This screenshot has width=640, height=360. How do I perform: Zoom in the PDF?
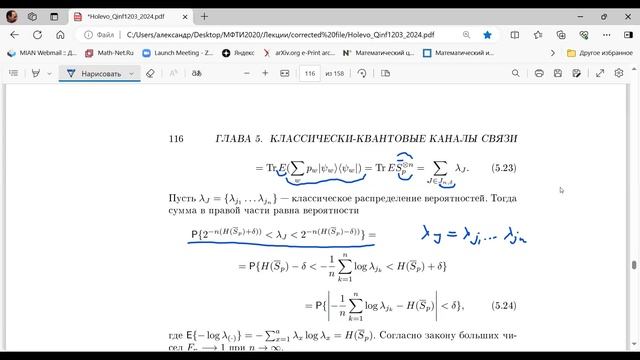(x=265, y=73)
